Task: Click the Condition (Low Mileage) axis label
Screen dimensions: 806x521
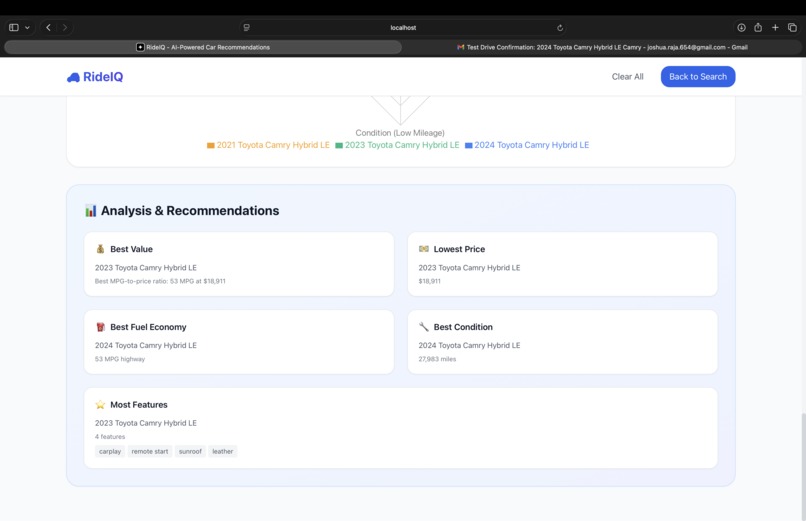Action: [400, 133]
